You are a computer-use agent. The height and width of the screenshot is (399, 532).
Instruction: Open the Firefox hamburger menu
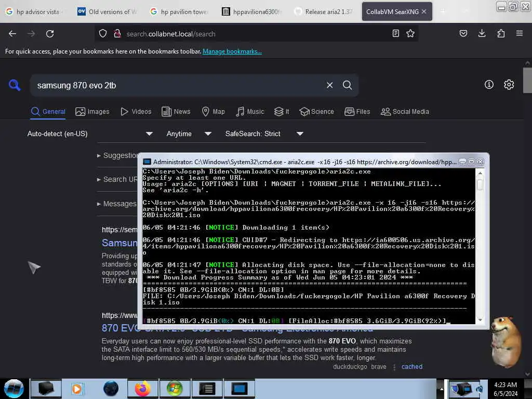pyautogui.click(x=520, y=33)
